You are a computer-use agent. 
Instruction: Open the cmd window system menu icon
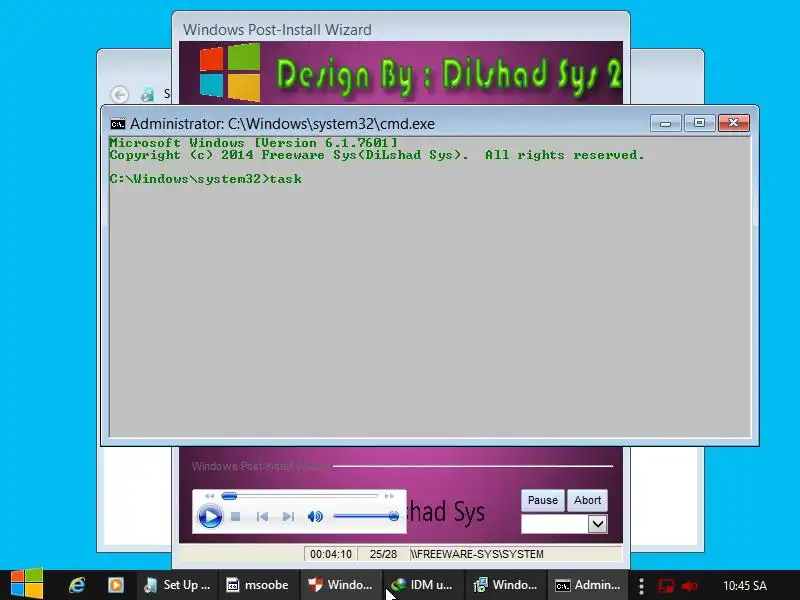click(118, 124)
